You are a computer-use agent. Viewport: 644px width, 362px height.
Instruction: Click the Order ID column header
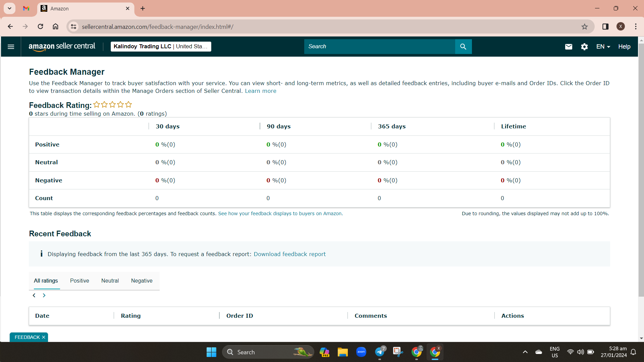(x=239, y=316)
